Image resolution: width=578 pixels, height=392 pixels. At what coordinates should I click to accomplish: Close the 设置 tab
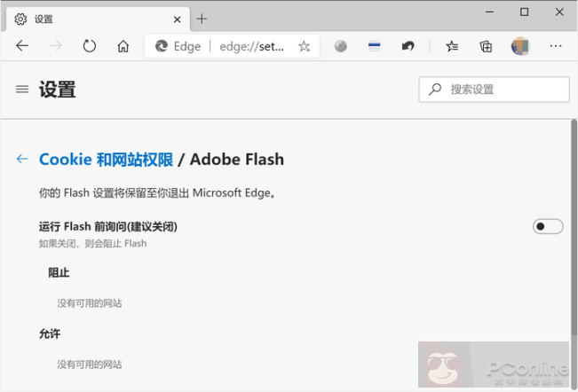point(177,20)
